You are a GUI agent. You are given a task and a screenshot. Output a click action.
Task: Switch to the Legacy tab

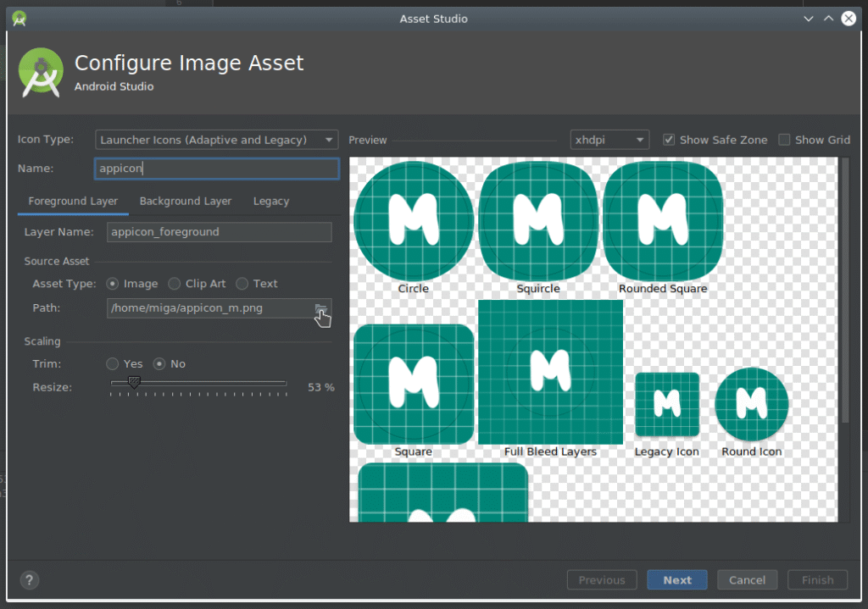tap(271, 202)
